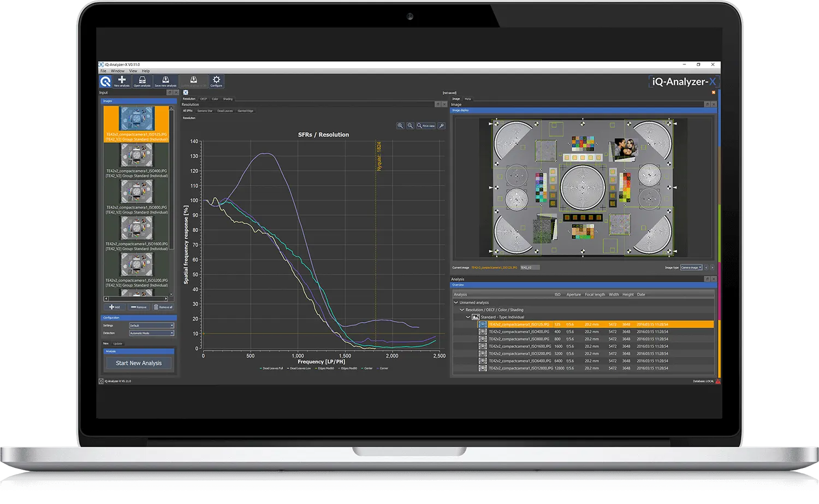Image resolution: width=819 pixels, height=504 pixels.
Task: Click the Start New Analysis button
Action: point(139,363)
